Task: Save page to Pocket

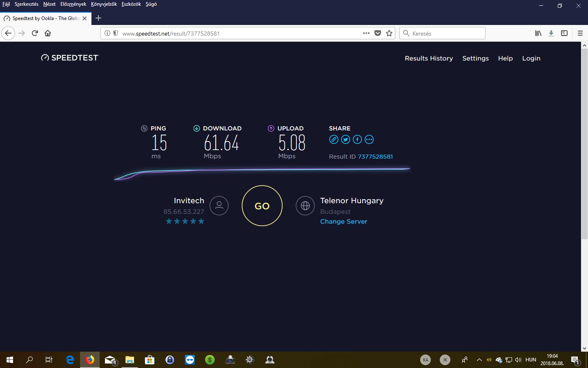Action: [x=378, y=33]
